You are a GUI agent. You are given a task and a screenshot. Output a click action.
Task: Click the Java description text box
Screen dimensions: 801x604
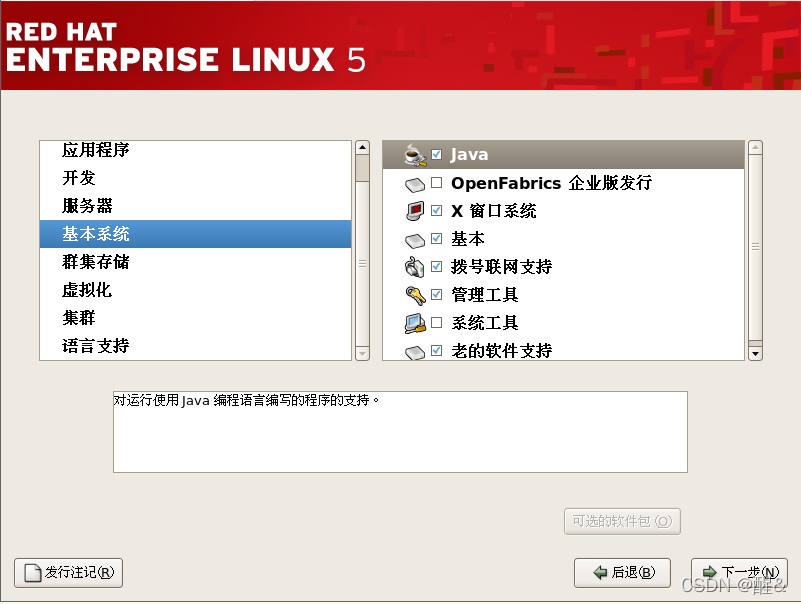(x=400, y=432)
